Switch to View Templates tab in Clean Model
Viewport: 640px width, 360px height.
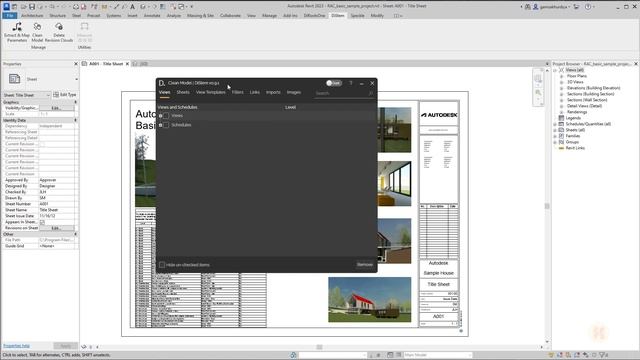point(211,92)
